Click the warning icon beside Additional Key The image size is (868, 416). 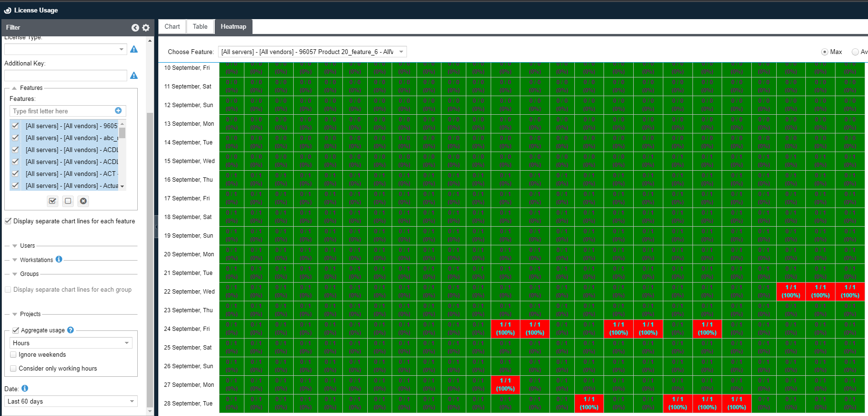click(x=134, y=76)
